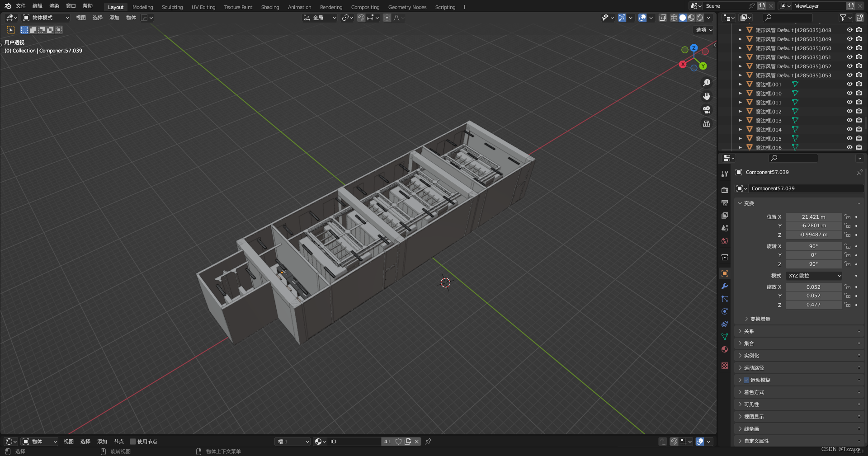The height and width of the screenshot is (456, 868).
Task: Toggle X-ray viewport mode
Action: tap(663, 18)
